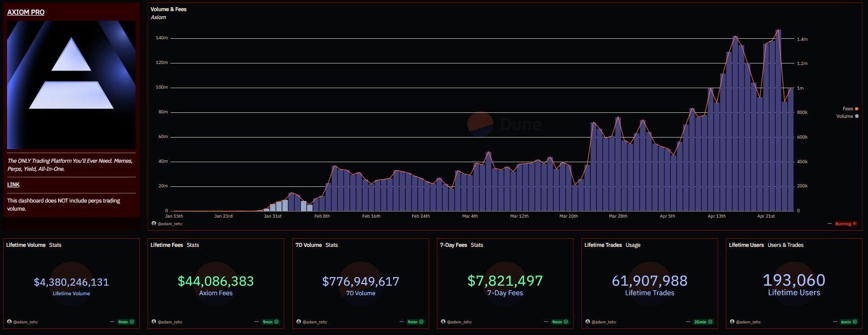This screenshot has height=335, width=868.
Task: Click the 1.4m right axis label
Action: 802,39
